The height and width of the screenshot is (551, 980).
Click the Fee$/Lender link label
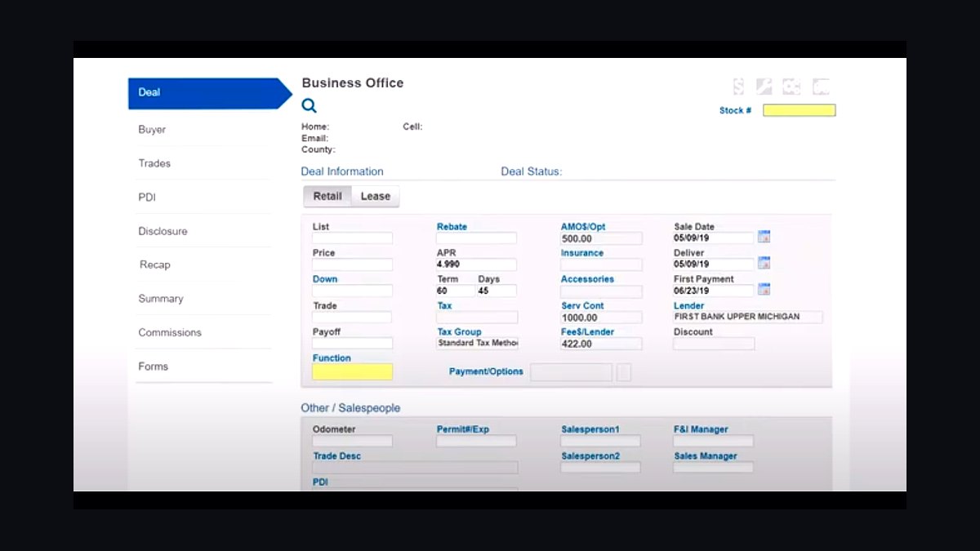tap(588, 332)
